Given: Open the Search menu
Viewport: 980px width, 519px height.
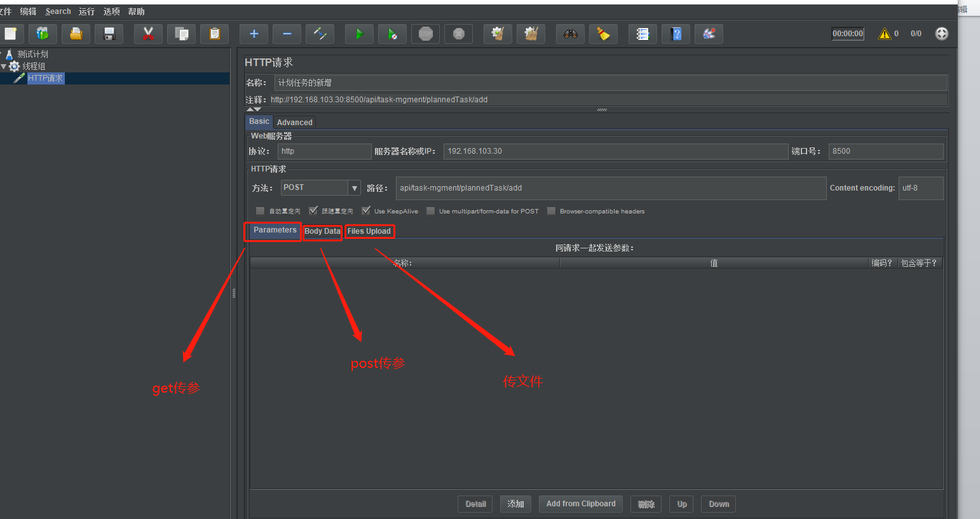Looking at the screenshot, I should tap(58, 11).
